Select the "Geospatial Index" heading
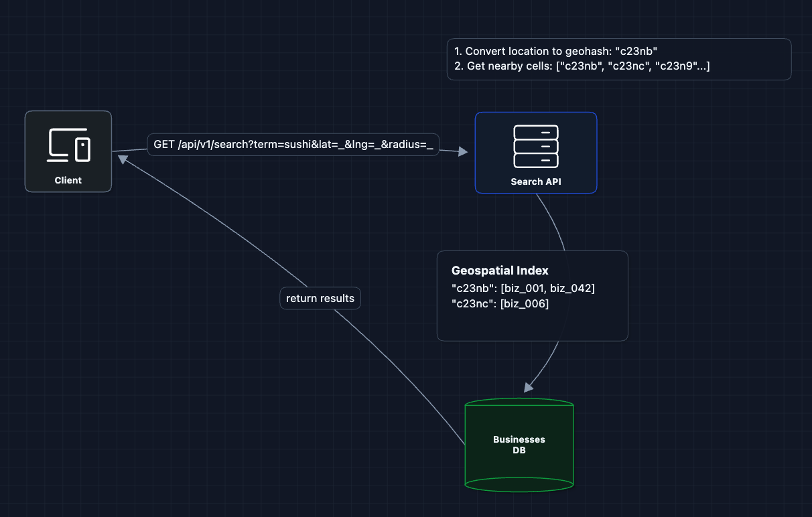This screenshot has width=812, height=517. coord(500,271)
